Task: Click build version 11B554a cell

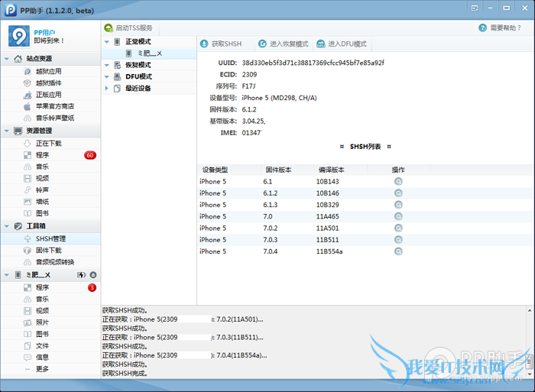Action: (x=329, y=251)
